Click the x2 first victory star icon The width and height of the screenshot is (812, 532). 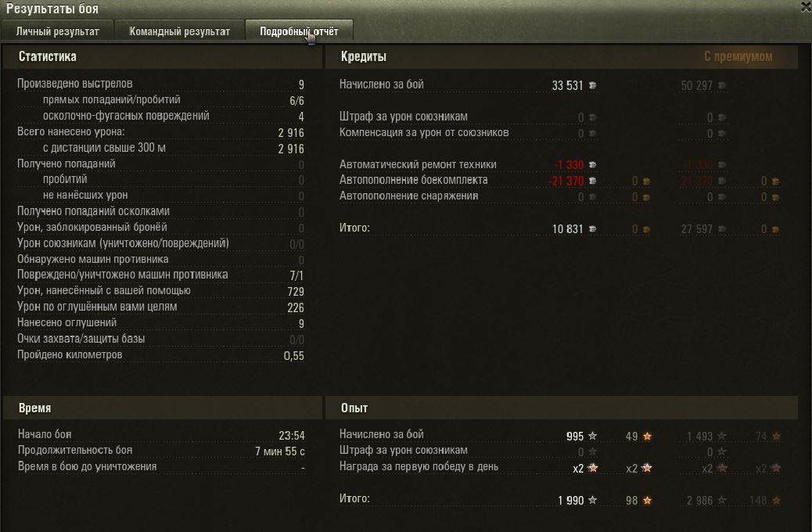pos(592,469)
